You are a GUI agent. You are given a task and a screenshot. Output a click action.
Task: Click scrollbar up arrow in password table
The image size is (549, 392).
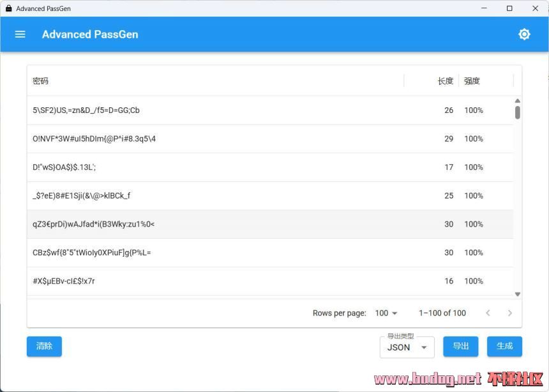(518, 101)
